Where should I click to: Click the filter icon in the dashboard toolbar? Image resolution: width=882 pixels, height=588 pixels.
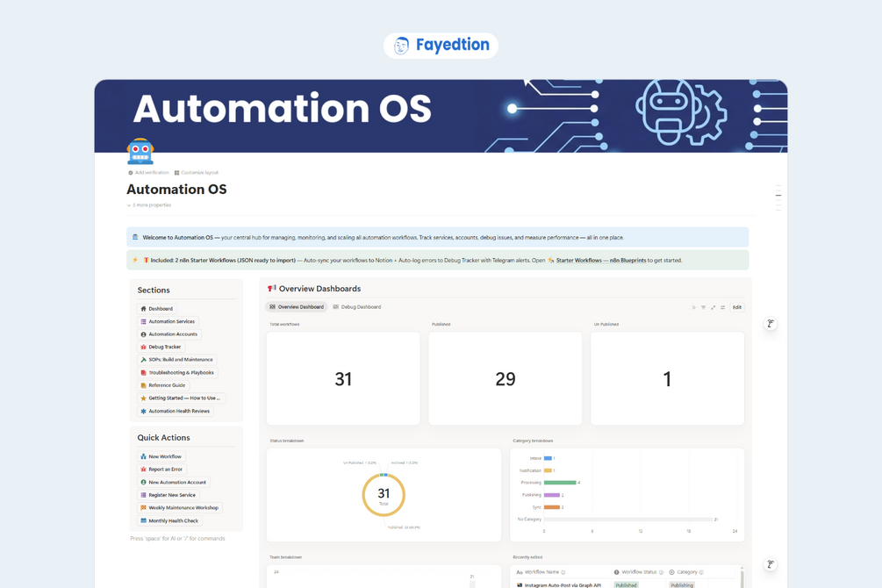[x=703, y=307]
